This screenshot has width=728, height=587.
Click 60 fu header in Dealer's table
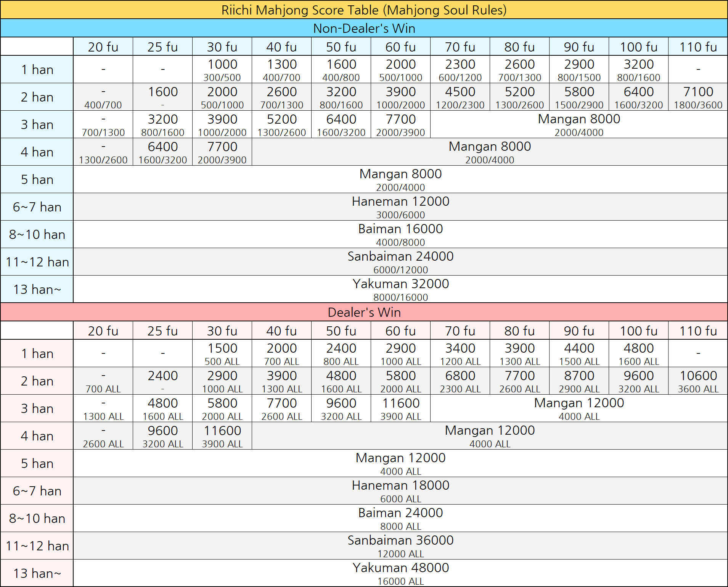point(400,331)
